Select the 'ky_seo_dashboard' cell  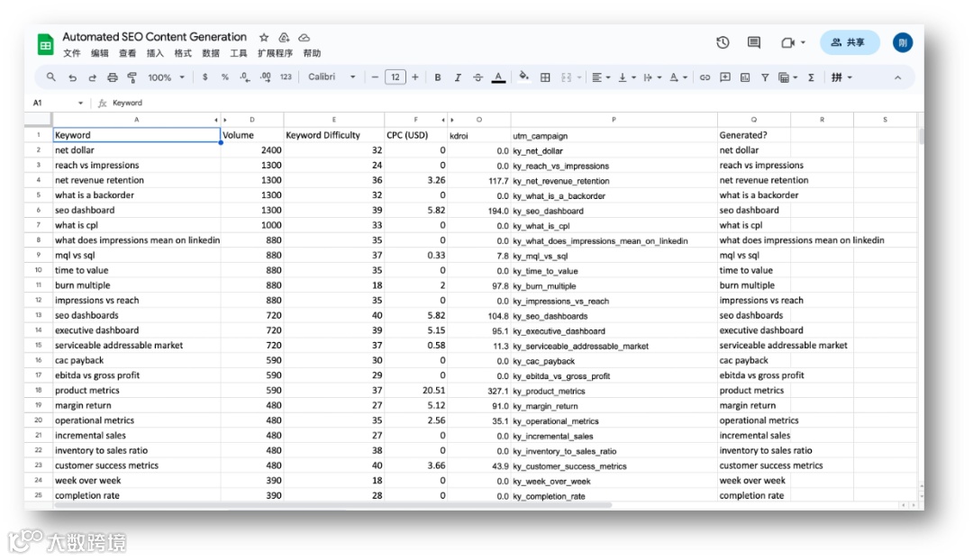pos(614,211)
